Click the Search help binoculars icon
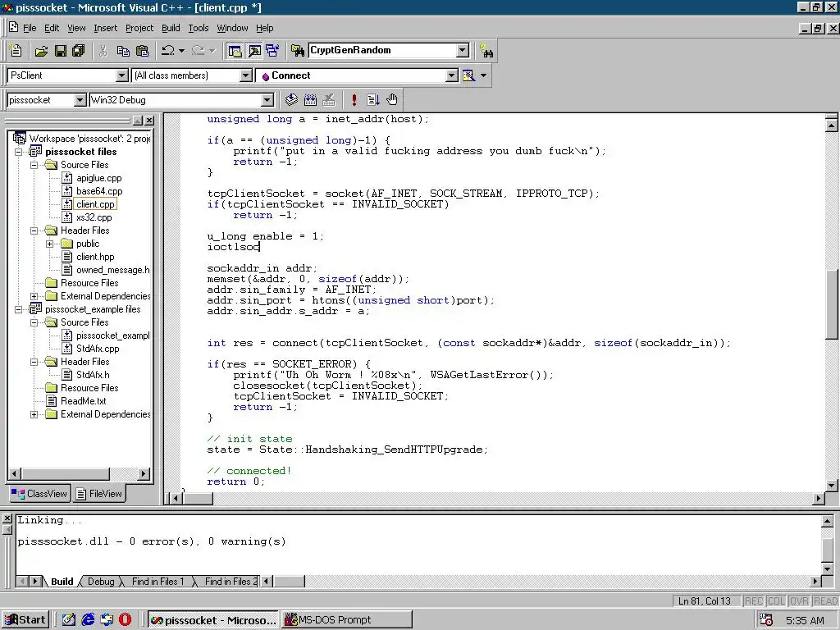The image size is (840, 630). [x=486, y=51]
